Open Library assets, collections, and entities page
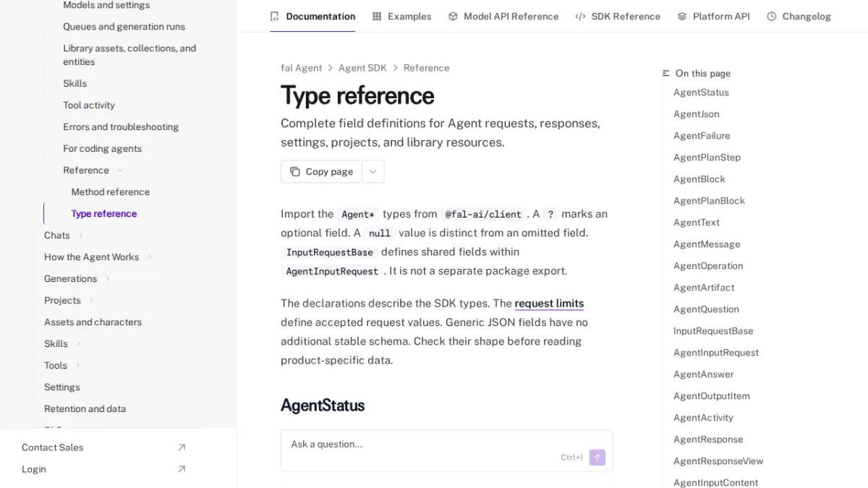Viewport: 868px width, 488px height. [x=129, y=55]
